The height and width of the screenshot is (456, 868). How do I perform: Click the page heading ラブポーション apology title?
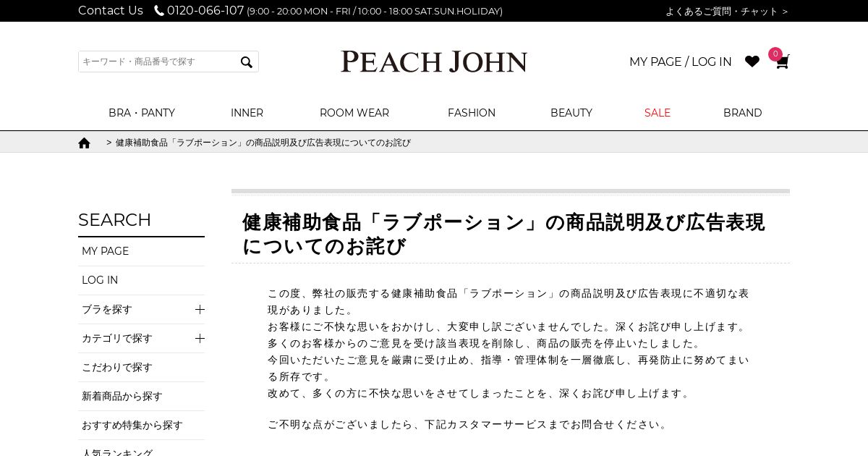(503, 234)
